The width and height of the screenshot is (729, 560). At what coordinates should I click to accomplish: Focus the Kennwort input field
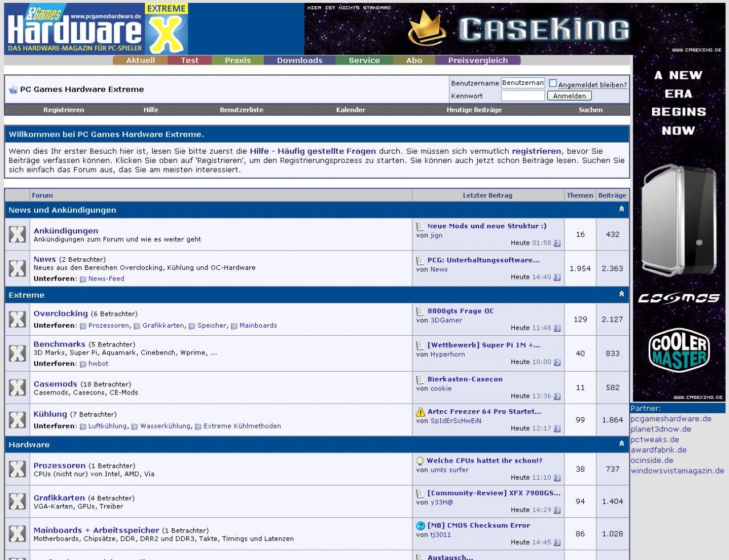(523, 96)
